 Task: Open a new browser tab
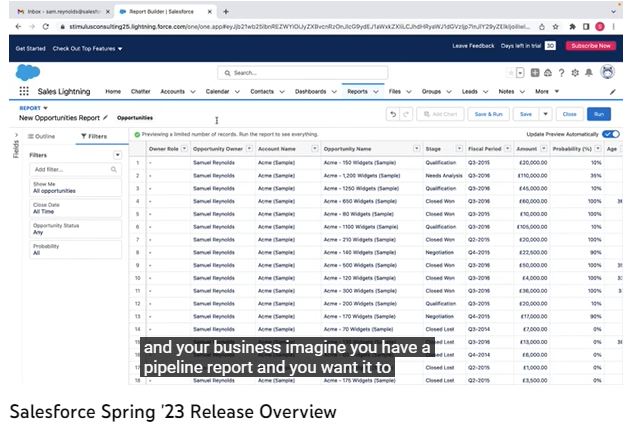[226, 12]
